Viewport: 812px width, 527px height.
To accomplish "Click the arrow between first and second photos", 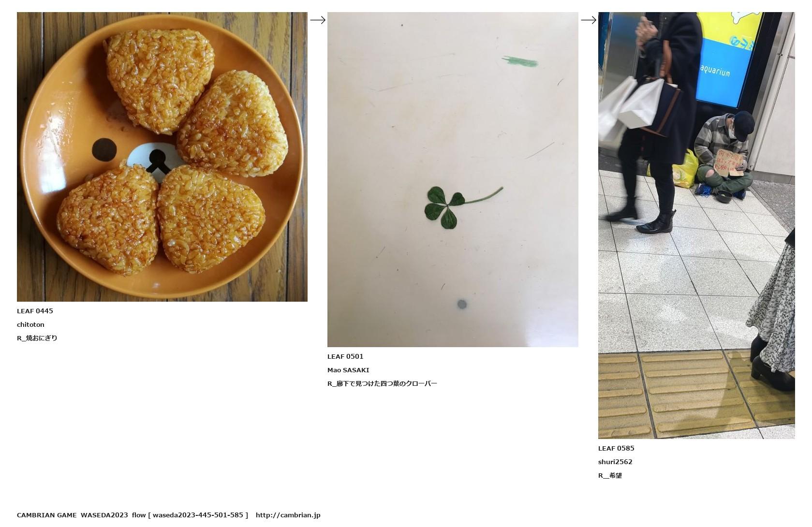I will coord(318,20).
